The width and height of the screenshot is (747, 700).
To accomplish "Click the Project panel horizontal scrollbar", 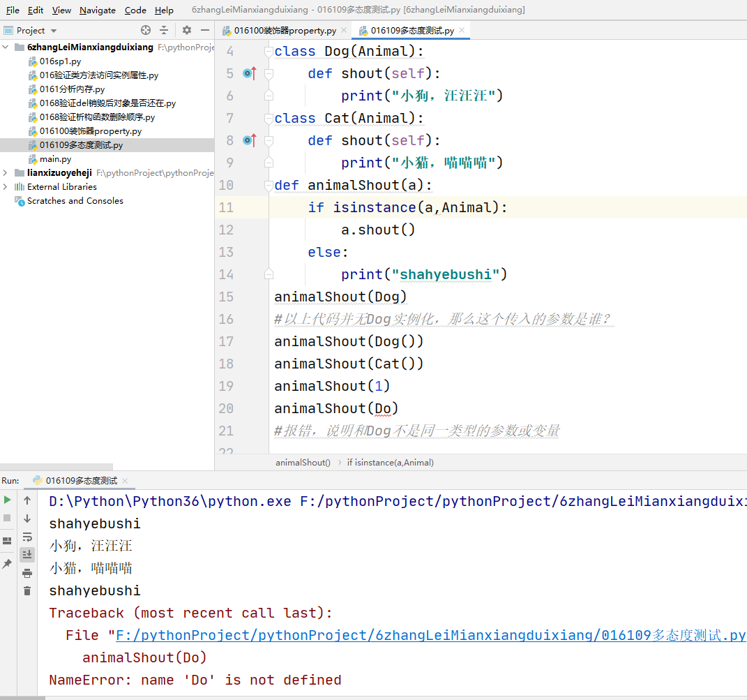I will 56,467.
